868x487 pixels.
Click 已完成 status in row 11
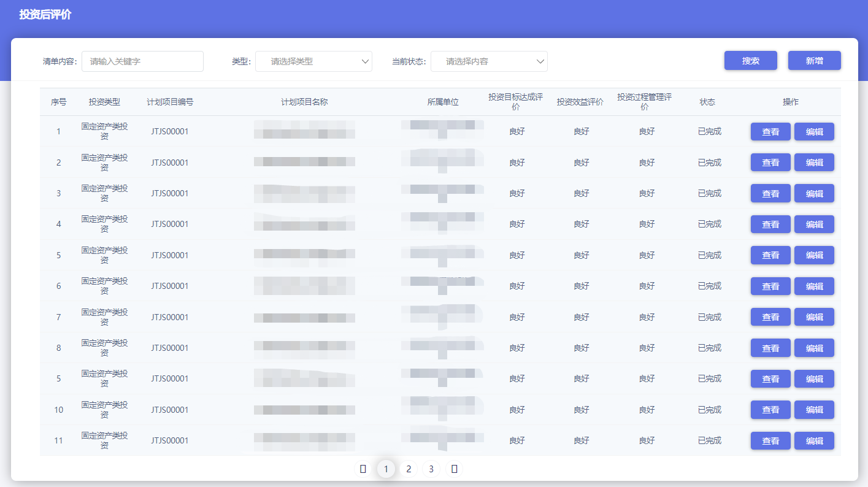710,440
